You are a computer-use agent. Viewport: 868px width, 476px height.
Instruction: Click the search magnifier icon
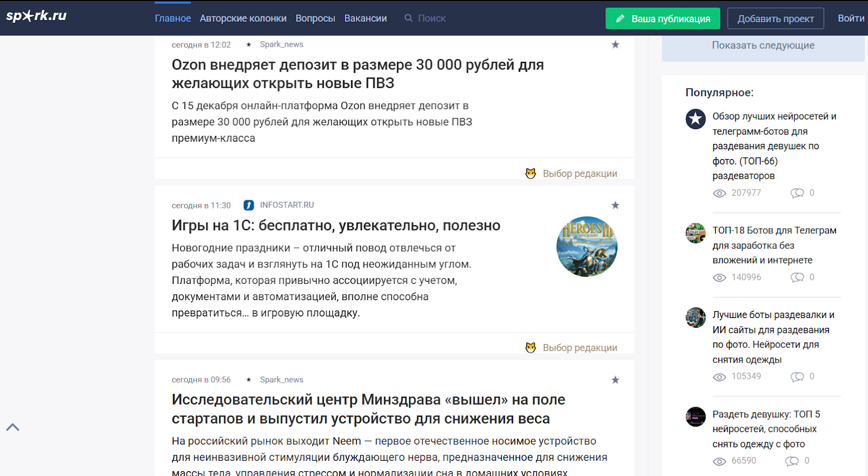[409, 18]
